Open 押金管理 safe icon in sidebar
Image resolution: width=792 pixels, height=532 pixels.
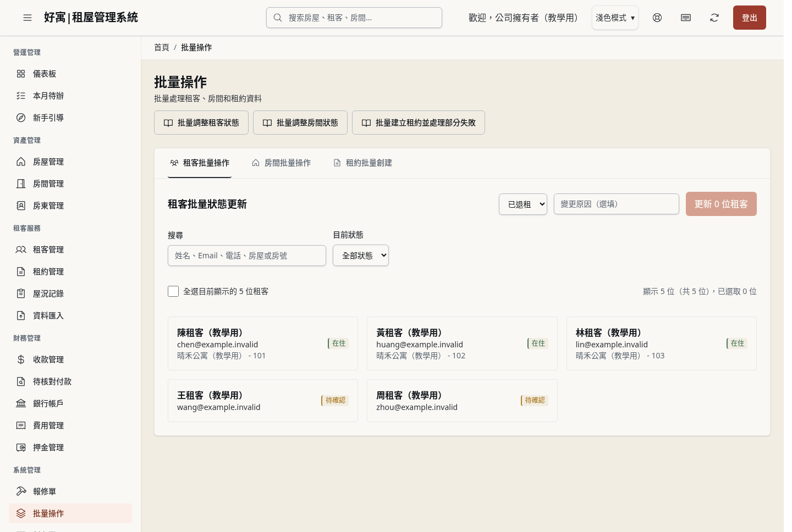point(21,447)
